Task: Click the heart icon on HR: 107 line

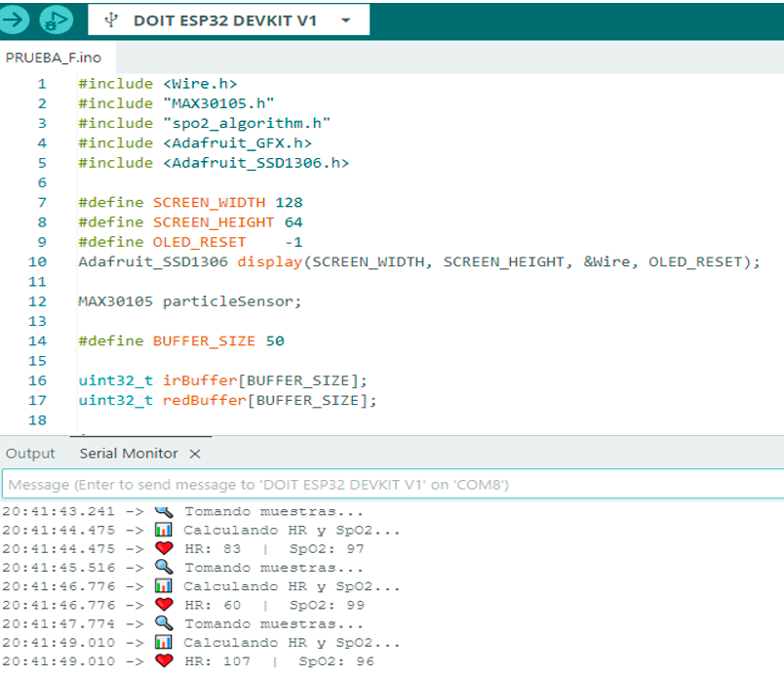Action: click(164, 661)
